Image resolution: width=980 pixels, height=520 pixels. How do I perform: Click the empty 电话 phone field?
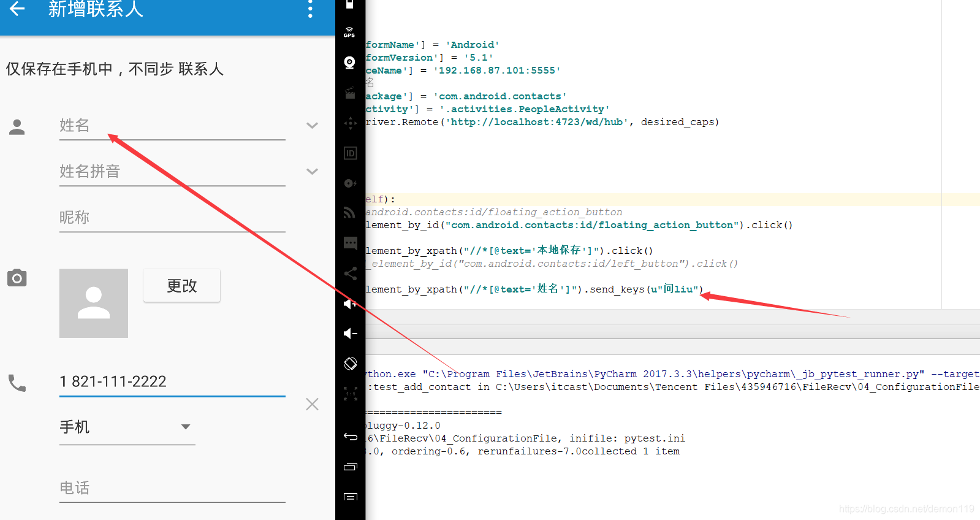[x=172, y=488]
